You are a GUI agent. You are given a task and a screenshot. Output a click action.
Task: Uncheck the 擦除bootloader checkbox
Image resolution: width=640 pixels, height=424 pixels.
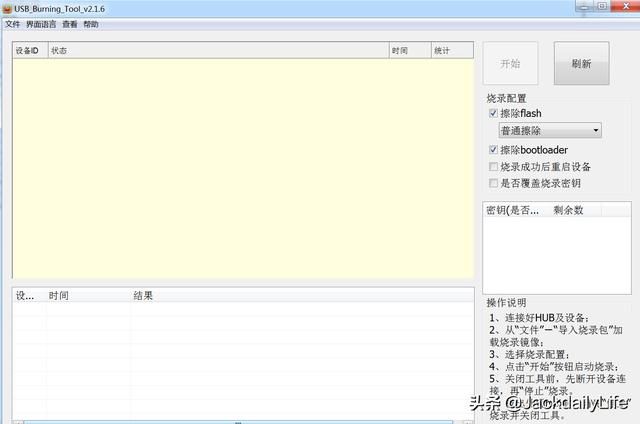[x=493, y=150]
